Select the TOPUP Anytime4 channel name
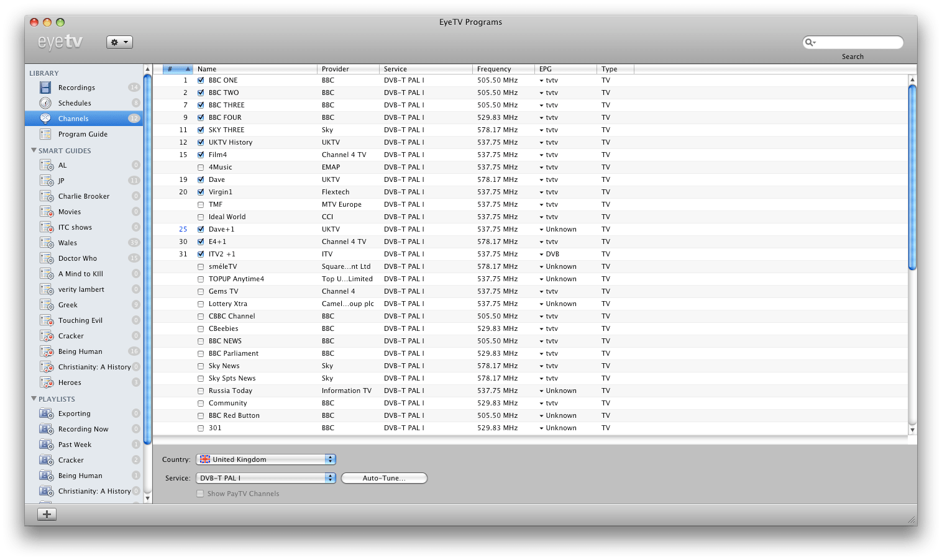The height and width of the screenshot is (560, 942). [236, 279]
